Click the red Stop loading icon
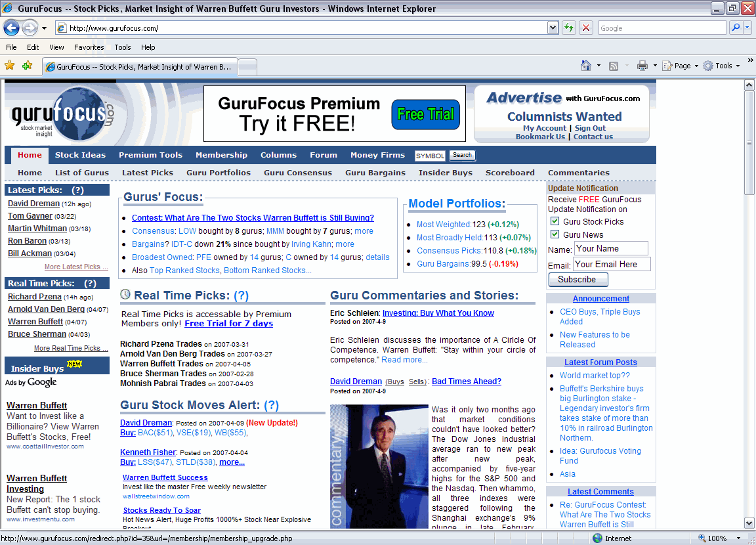This screenshot has height=545, width=756. (586, 28)
